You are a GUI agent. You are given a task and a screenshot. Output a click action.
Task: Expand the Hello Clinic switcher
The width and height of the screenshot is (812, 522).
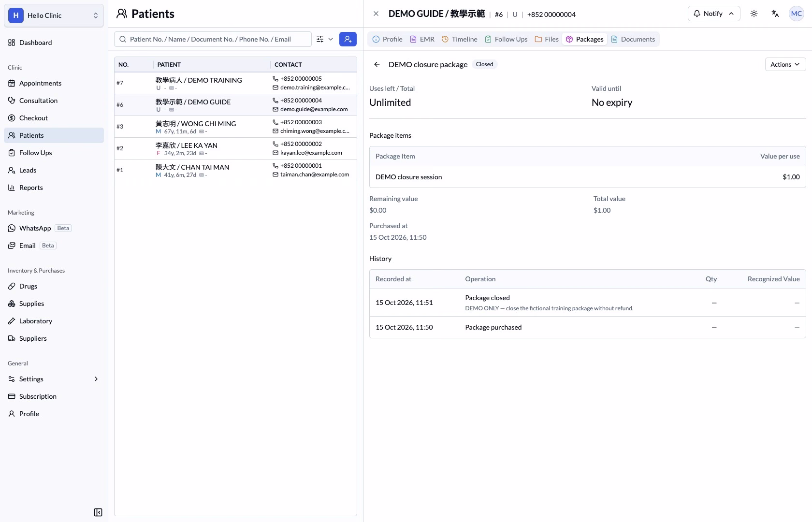coord(54,15)
